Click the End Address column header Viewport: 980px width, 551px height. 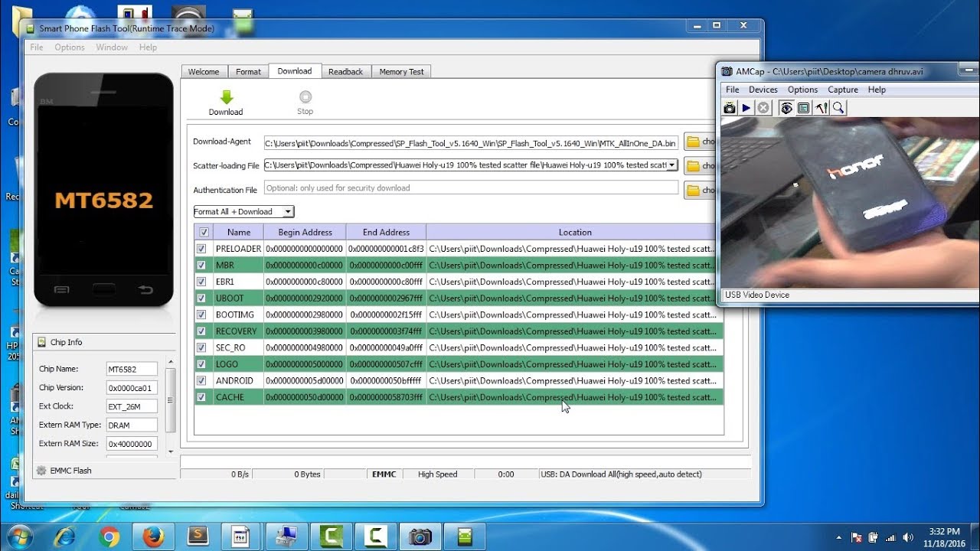[386, 232]
